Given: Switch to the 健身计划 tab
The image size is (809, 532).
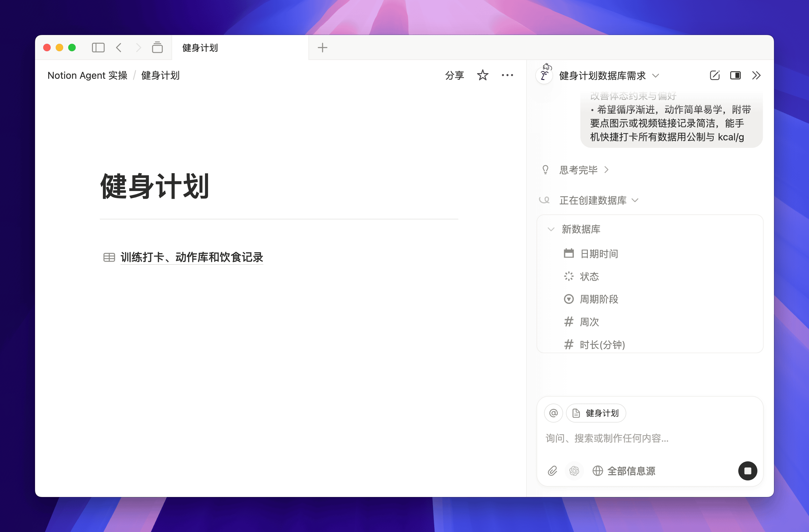Looking at the screenshot, I should [240, 48].
